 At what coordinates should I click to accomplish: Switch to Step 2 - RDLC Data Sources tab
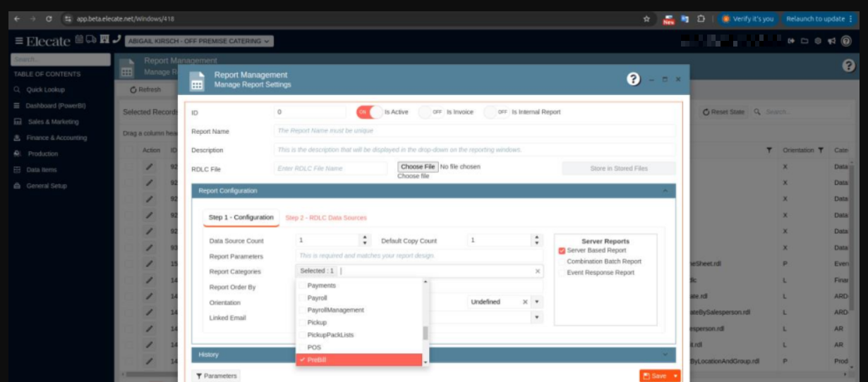(x=325, y=218)
